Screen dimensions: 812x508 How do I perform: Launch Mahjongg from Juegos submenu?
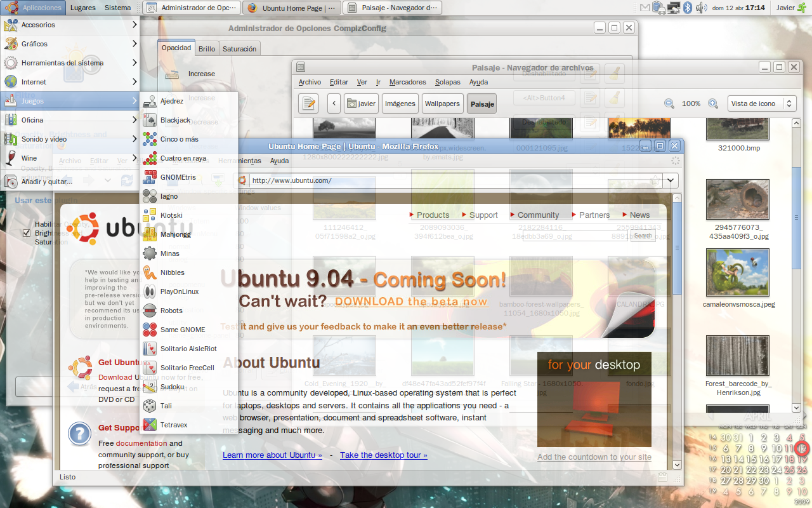[x=188, y=234]
